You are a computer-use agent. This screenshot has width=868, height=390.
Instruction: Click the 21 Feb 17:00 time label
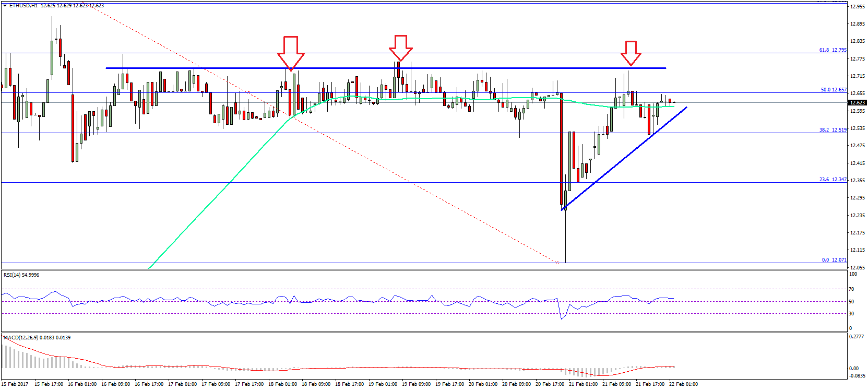pyautogui.click(x=650, y=384)
